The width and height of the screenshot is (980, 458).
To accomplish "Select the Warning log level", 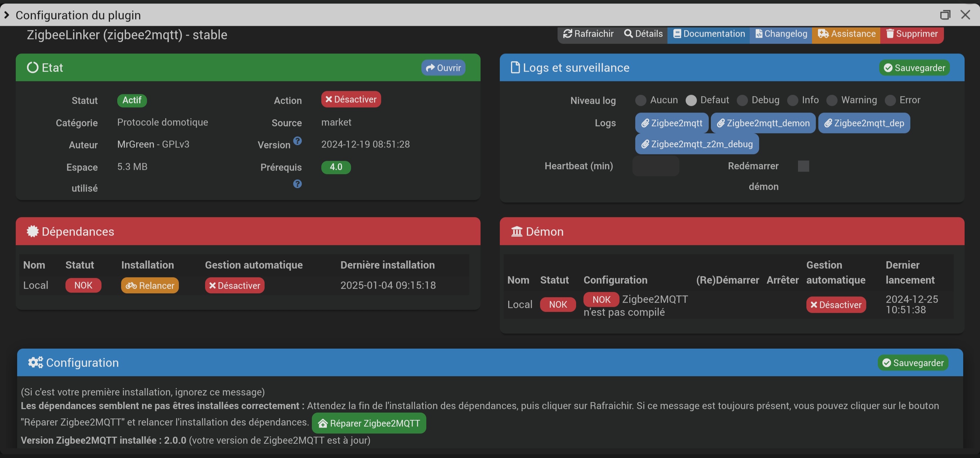I will [832, 100].
